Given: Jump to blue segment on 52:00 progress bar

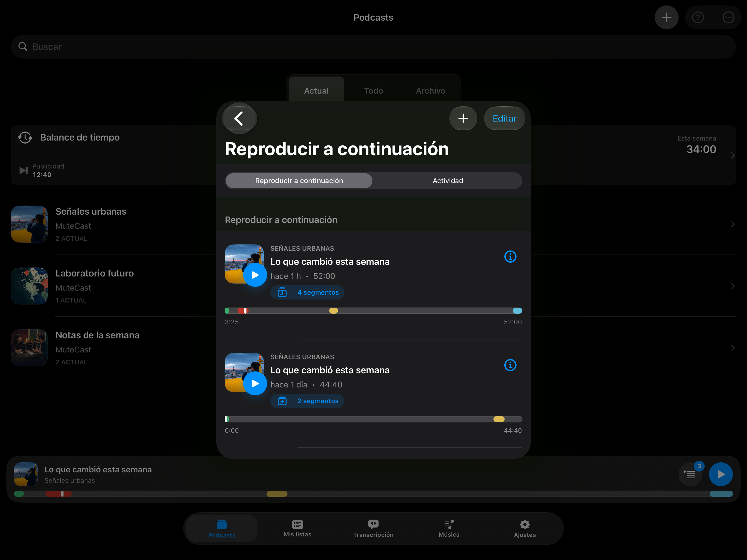Looking at the screenshot, I should click(517, 311).
